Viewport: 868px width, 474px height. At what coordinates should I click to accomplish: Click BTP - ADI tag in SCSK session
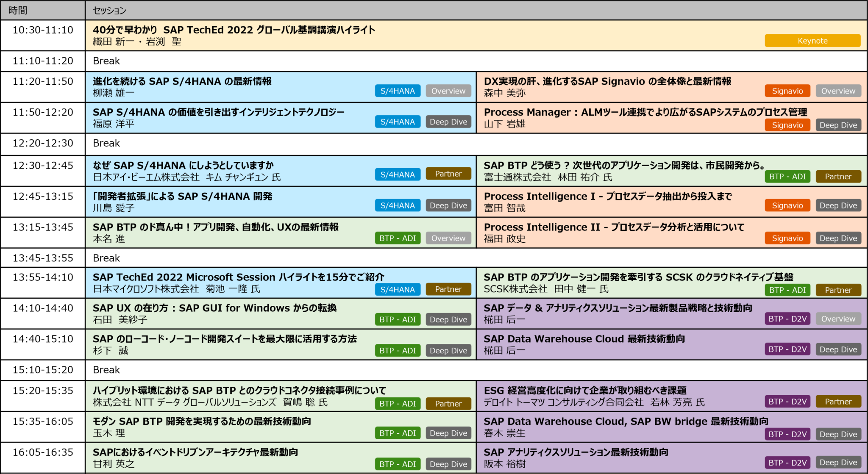tap(787, 290)
